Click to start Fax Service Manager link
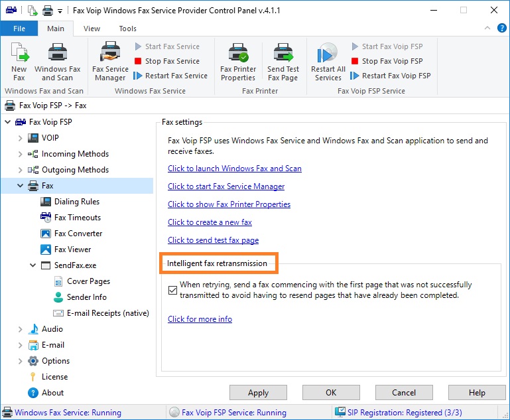The image size is (510, 420). click(226, 186)
